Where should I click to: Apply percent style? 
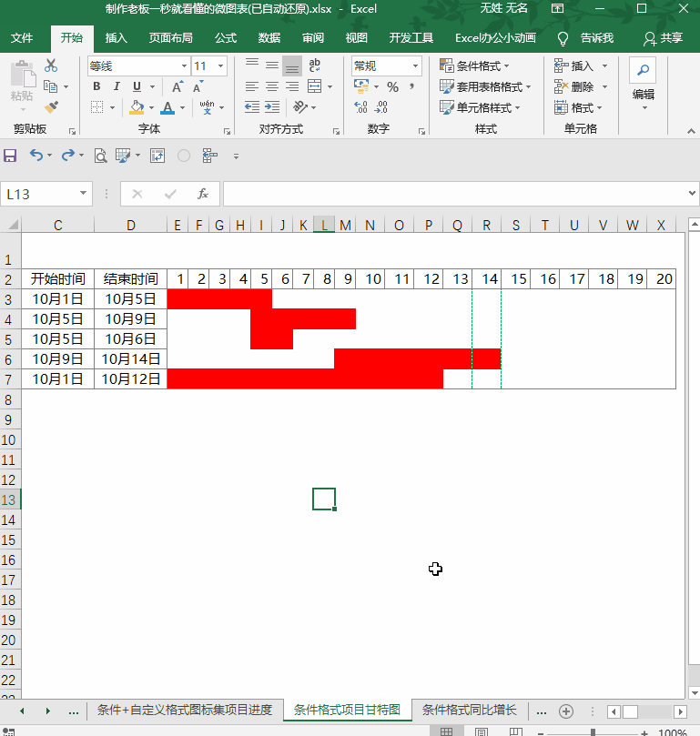pos(392,86)
